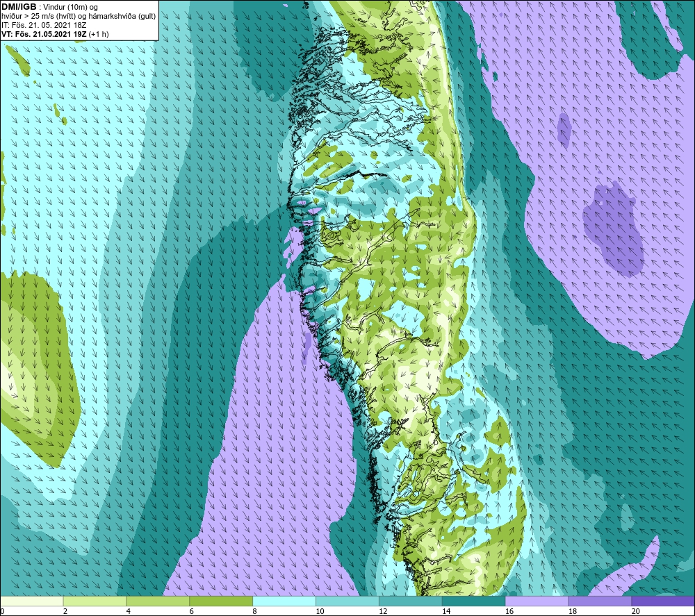Select the 6–8 olive green color bar segment
Screen dimensions: 695x616
click(221, 601)
